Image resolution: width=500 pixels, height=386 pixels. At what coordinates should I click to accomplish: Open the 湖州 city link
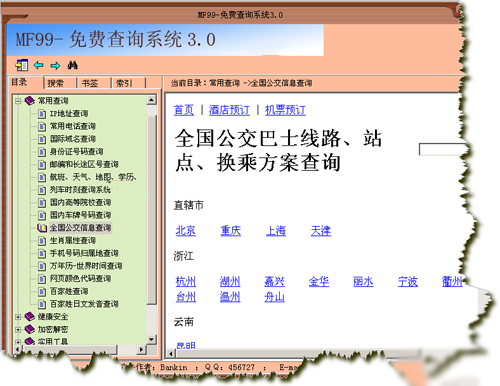click(x=230, y=282)
